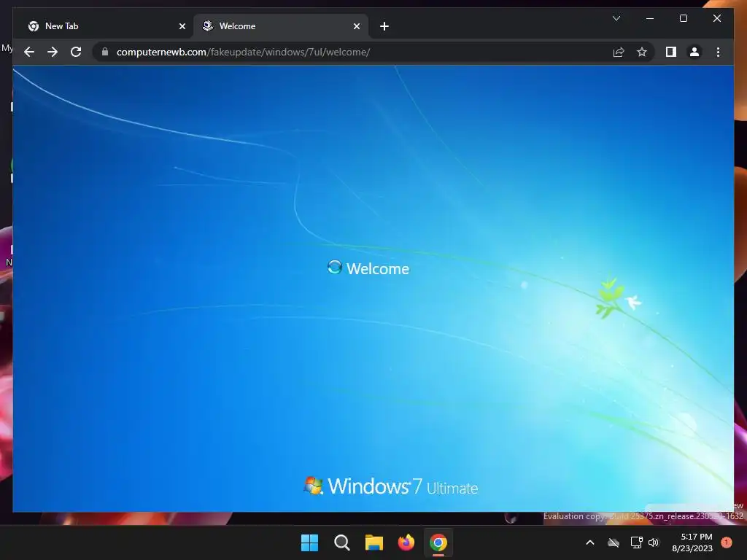This screenshot has width=747, height=560.
Task: Click the OneDrive cloud tray icon
Action: pos(614,542)
